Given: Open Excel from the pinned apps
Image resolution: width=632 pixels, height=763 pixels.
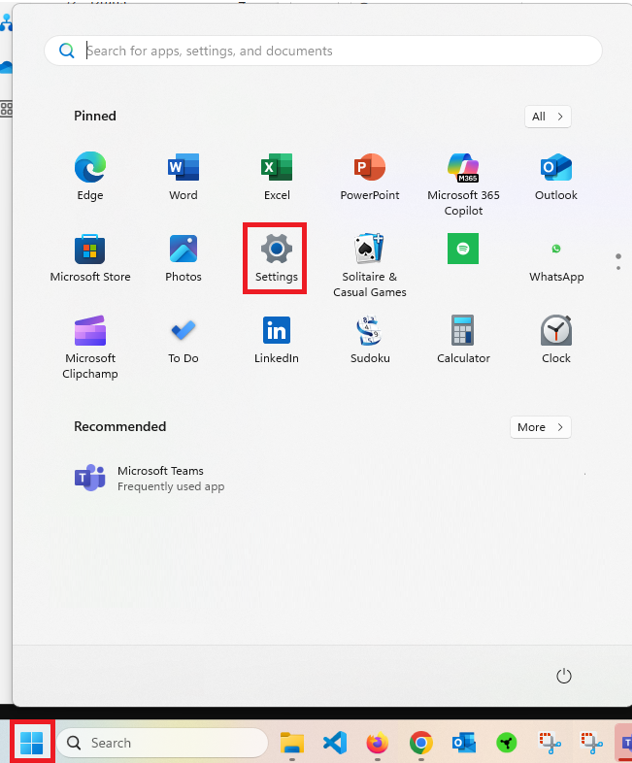Looking at the screenshot, I should click(277, 176).
